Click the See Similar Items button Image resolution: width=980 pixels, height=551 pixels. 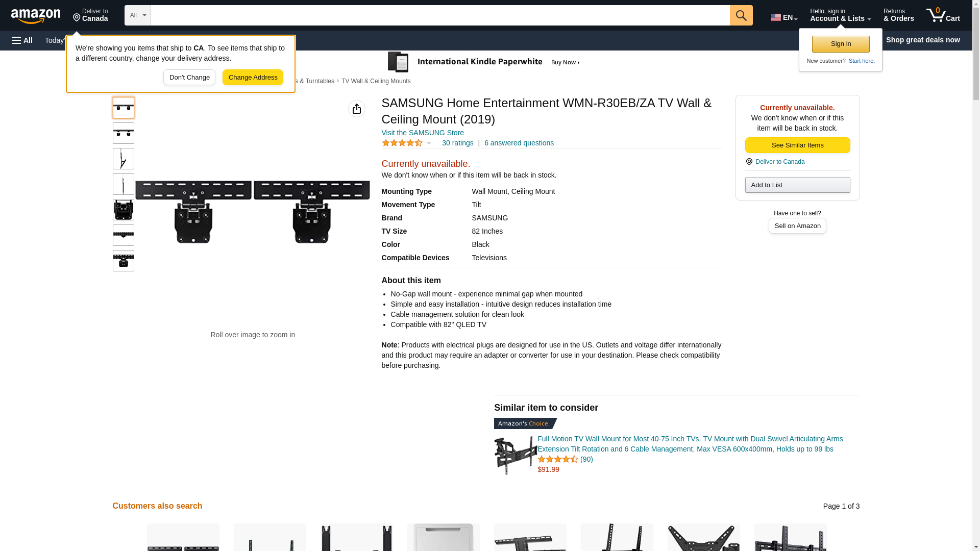tap(797, 145)
